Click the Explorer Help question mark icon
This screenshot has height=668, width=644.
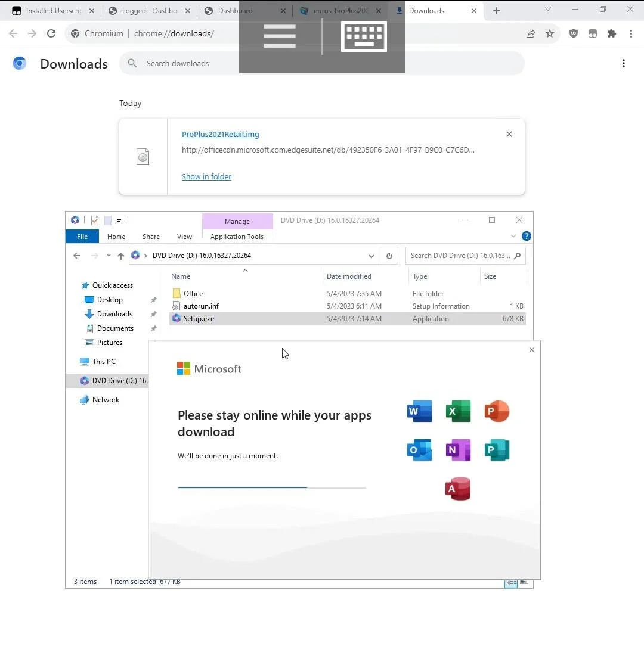(x=527, y=236)
